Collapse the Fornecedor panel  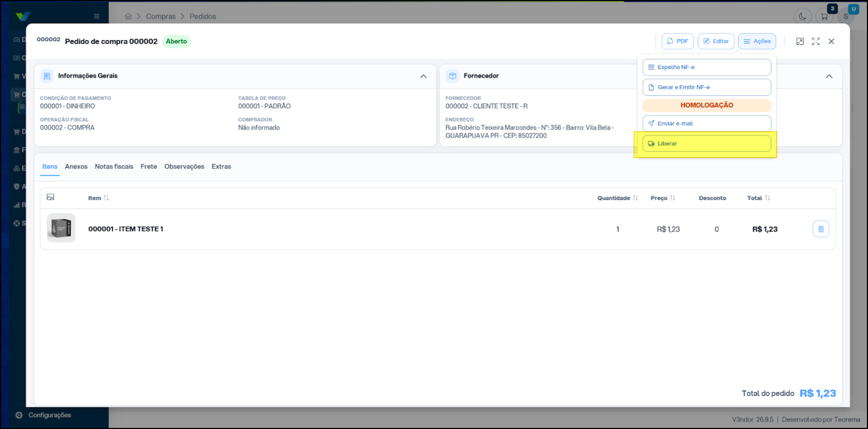click(829, 76)
